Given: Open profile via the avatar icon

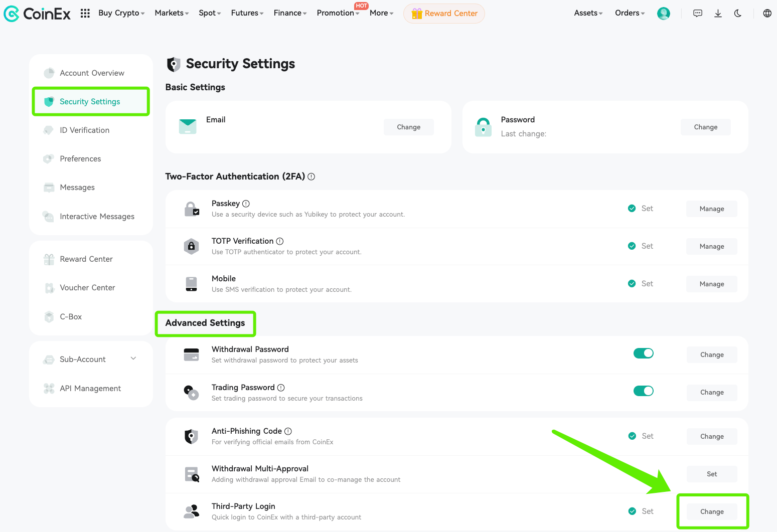Looking at the screenshot, I should [x=663, y=14].
